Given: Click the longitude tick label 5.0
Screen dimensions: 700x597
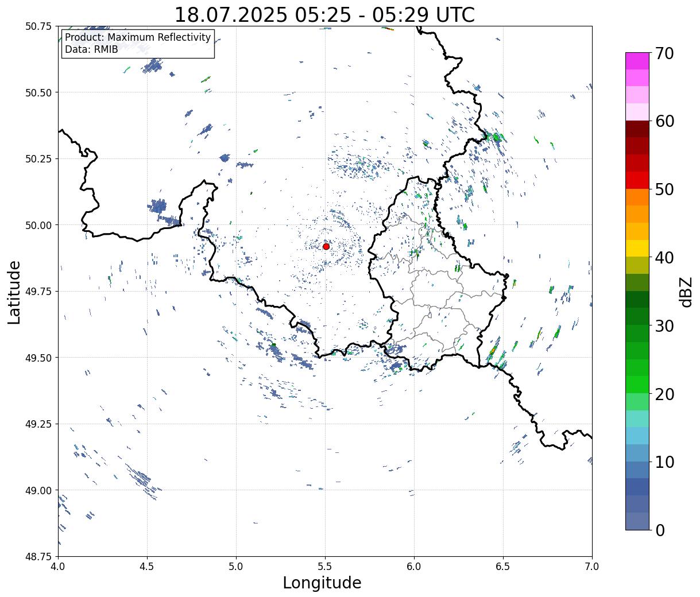Looking at the screenshot, I should pos(236,567).
